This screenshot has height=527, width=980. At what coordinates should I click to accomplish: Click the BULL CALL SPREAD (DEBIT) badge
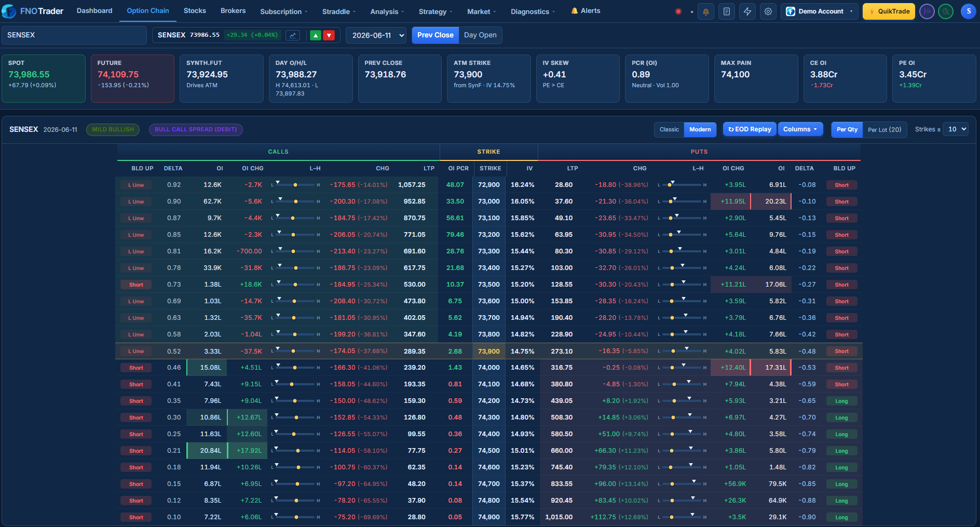click(196, 129)
